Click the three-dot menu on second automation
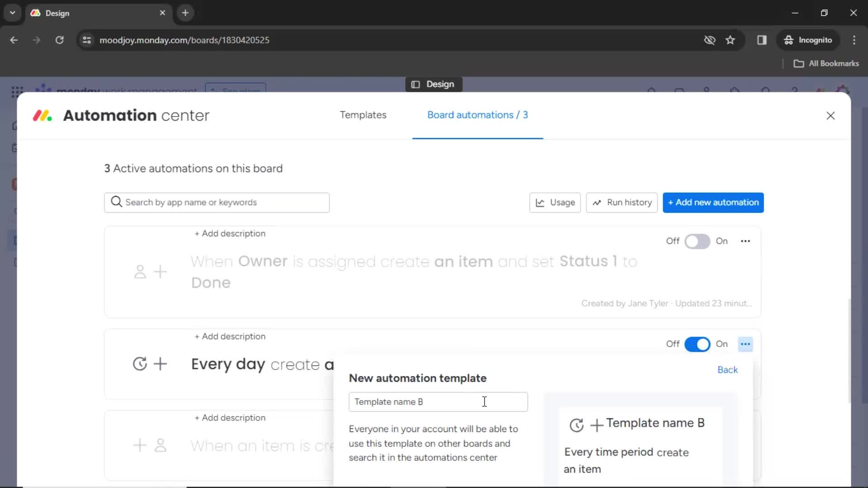868x488 pixels. click(x=745, y=344)
